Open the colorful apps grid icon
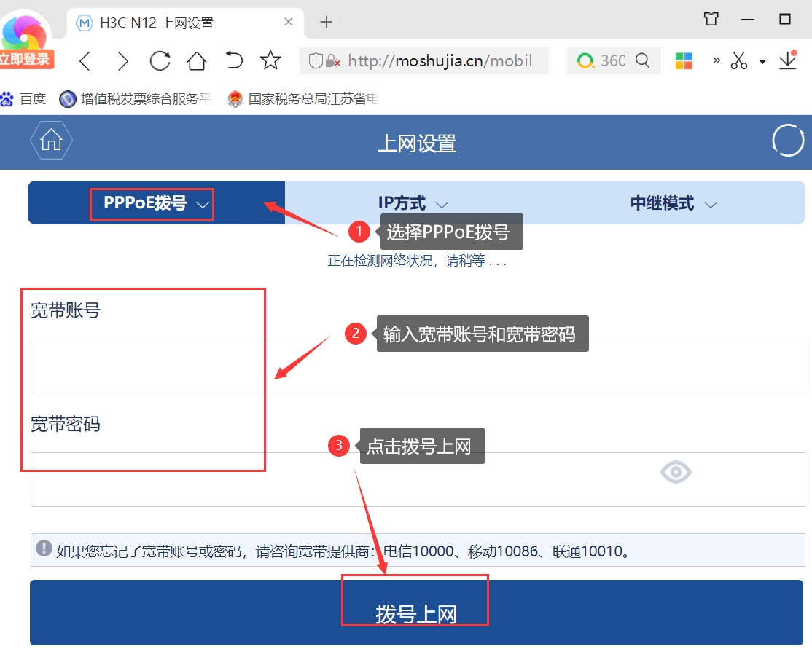 [684, 61]
